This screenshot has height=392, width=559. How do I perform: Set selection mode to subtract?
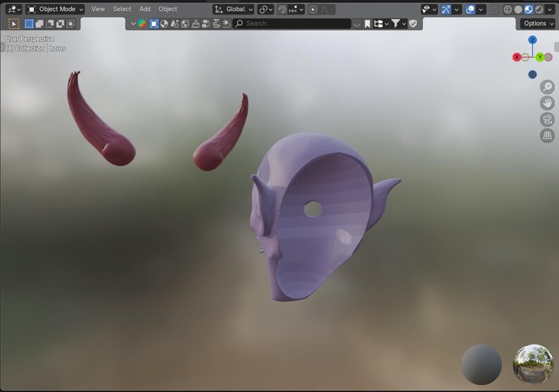49,23
